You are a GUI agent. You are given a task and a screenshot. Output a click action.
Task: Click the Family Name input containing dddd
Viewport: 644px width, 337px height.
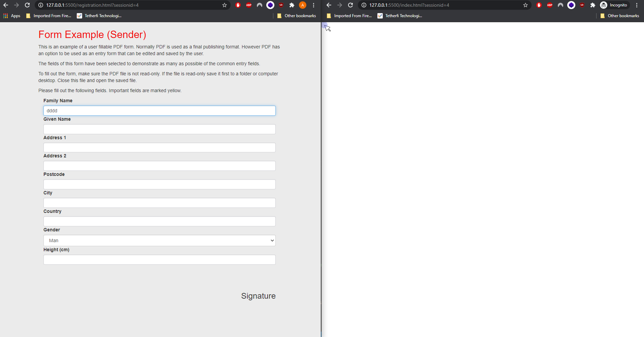click(159, 110)
